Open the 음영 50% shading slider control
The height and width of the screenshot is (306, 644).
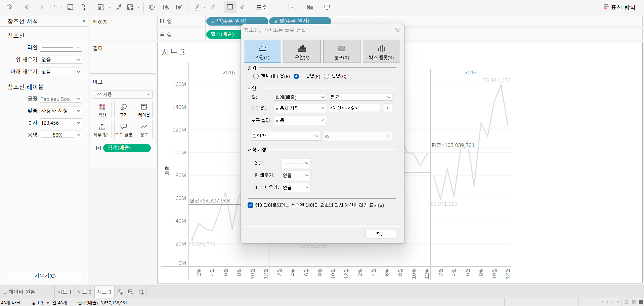pyautogui.click(x=61, y=135)
